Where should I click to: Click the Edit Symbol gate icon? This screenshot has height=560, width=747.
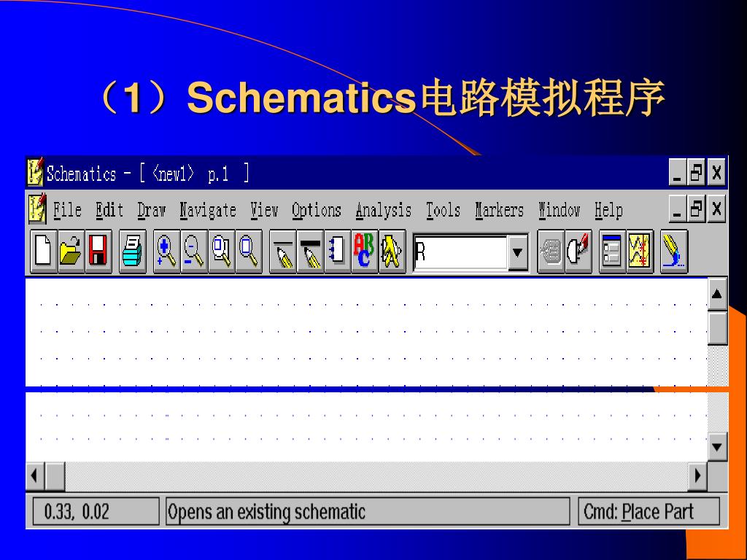click(578, 251)
